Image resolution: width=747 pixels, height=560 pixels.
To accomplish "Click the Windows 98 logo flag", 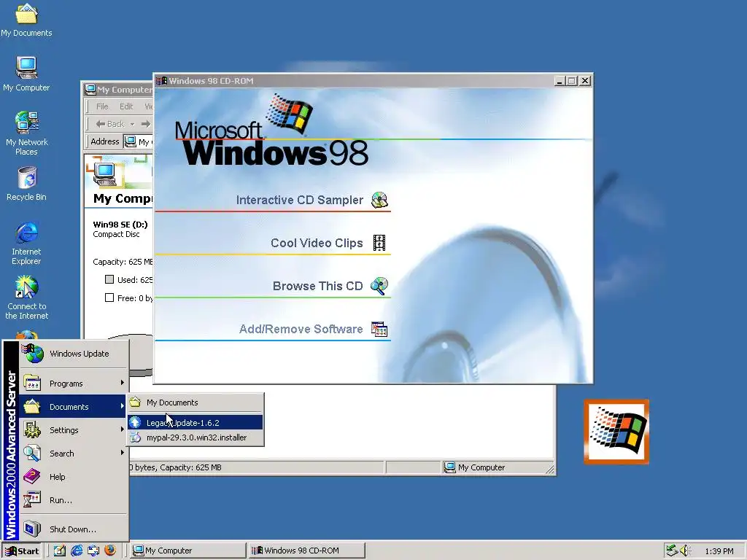I will point(289,113).
